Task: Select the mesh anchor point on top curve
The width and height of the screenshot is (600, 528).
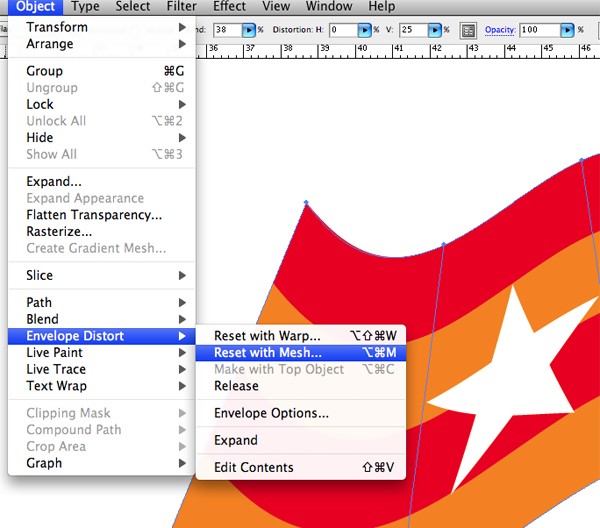Action: 443,244
